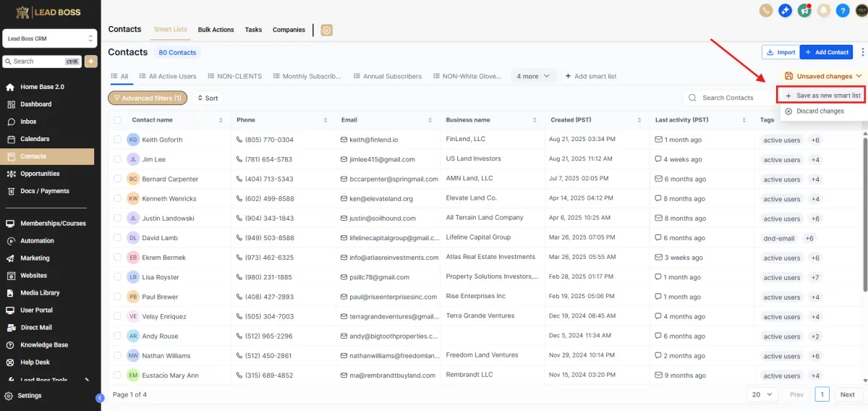Screen dimensions: 868x411
Task: Click the Search Contacts field
Action: click(x=728, y=98)
